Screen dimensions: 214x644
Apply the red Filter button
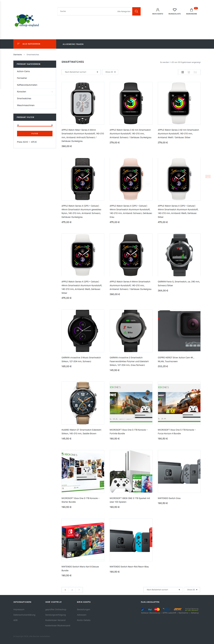pos(35,133)
